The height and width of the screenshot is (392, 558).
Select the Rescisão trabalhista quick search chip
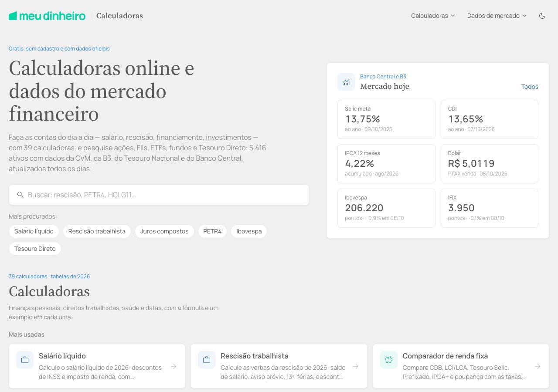(x=97, y=231)
